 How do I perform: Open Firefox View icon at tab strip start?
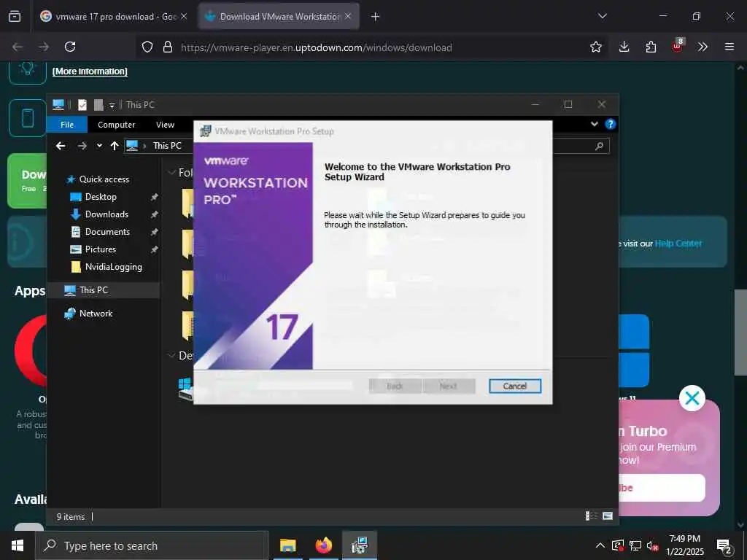[15, 17]
